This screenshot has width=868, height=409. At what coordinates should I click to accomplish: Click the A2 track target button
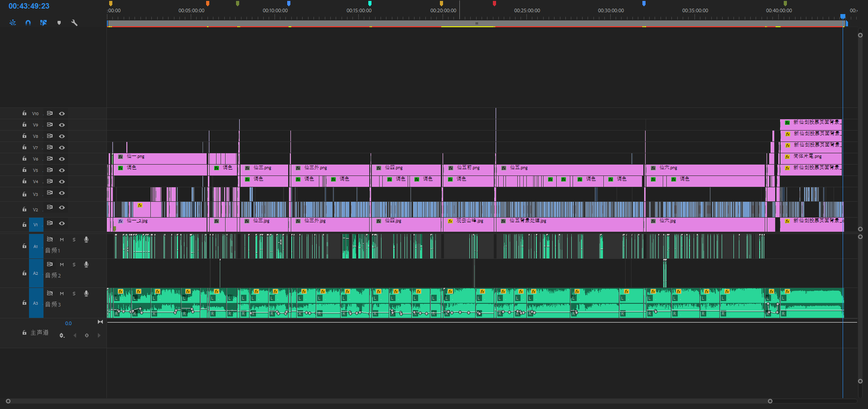[36, 273]
